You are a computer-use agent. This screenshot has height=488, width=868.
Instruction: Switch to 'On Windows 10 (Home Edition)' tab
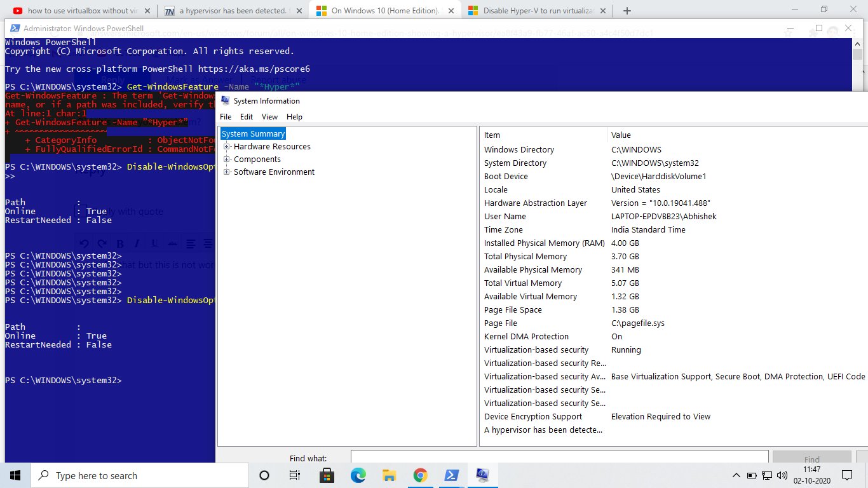(x=384, y=11)
